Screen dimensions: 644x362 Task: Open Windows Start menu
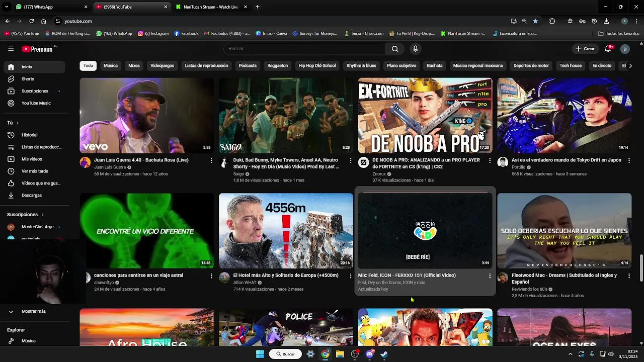click(260, 354)
